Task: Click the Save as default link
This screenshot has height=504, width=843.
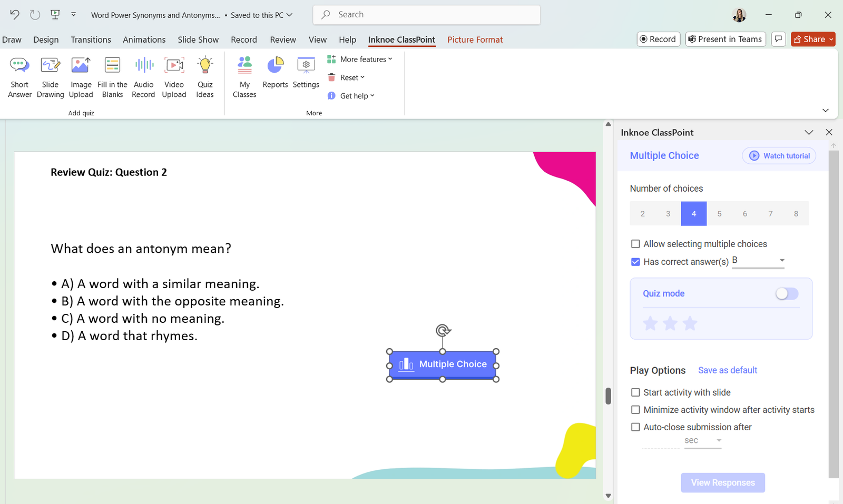Action: tap(727, 370)
